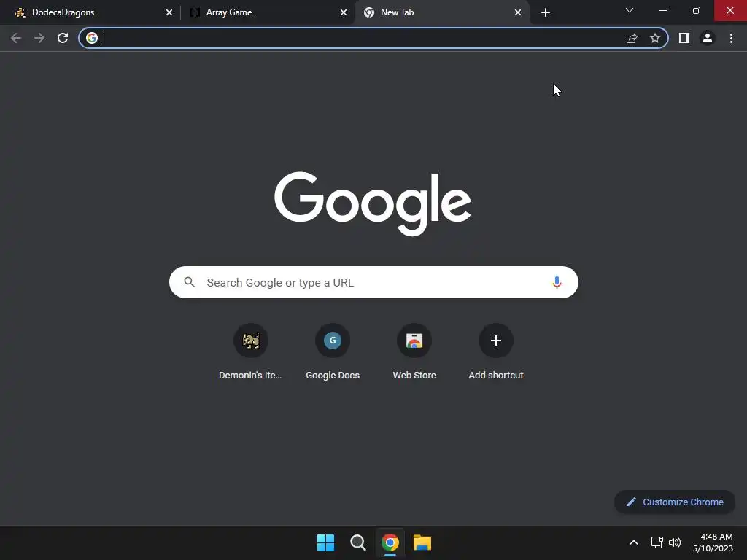Open the Web Store shortcut

coord(414,352)
